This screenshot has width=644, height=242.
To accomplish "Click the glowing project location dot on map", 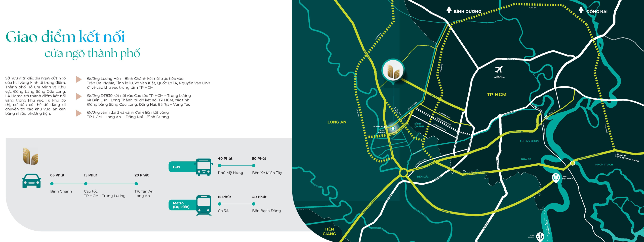I will [393, 128].
